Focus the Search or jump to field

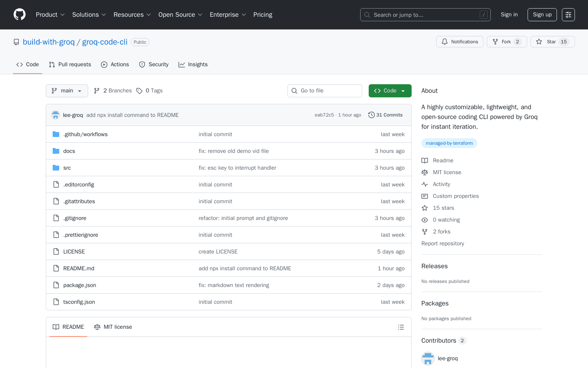425,15
